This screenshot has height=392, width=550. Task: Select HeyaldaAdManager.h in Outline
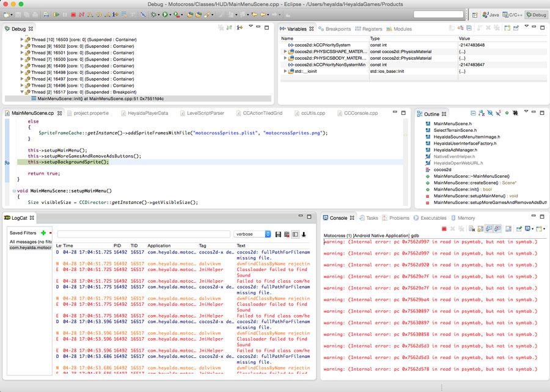(455, 150)
